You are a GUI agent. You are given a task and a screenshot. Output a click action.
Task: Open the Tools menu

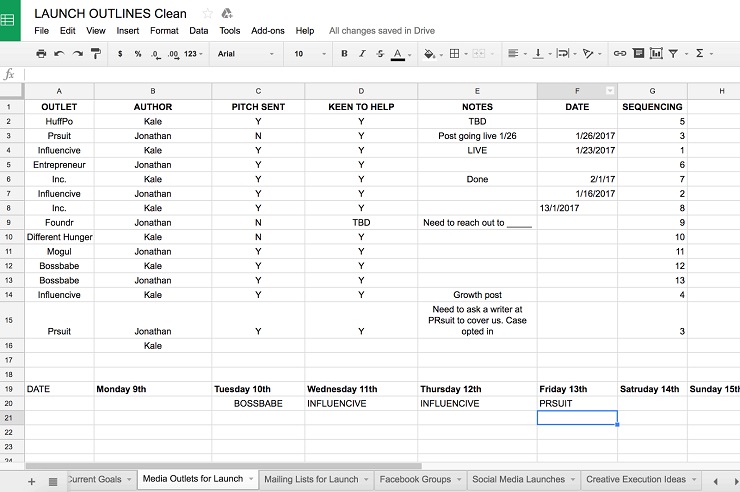(230, 31)
